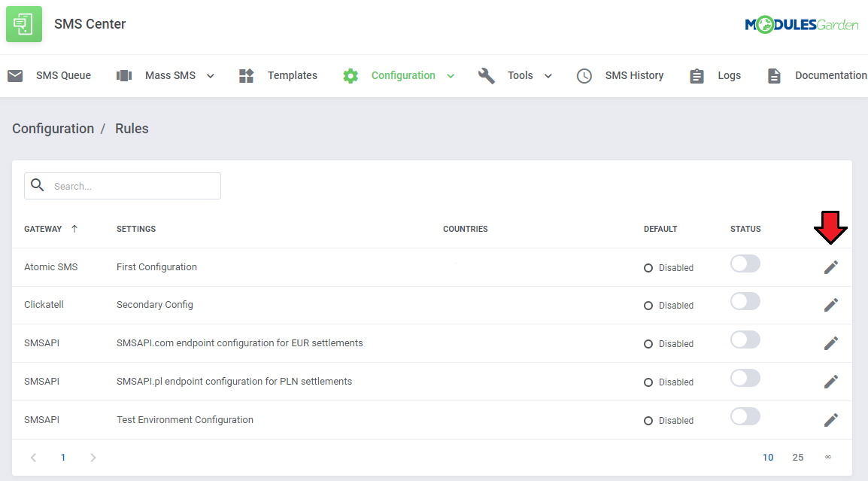The width and height of the screenshot is (868, 481).
Task: Click the green SMS Center logo icon
Action: point(24,24)
